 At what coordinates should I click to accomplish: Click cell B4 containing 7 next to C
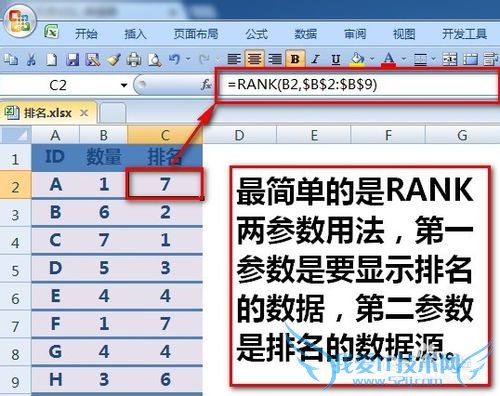coord(104,240)
